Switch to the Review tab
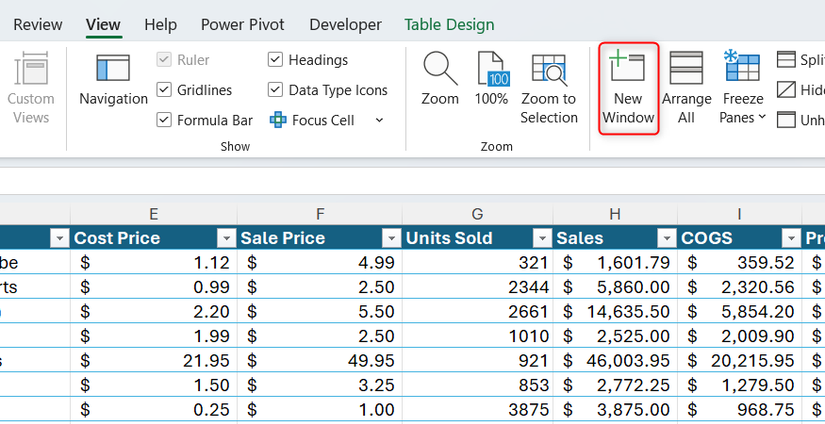This screenshot has height=424, width=825. coord(38,25)
